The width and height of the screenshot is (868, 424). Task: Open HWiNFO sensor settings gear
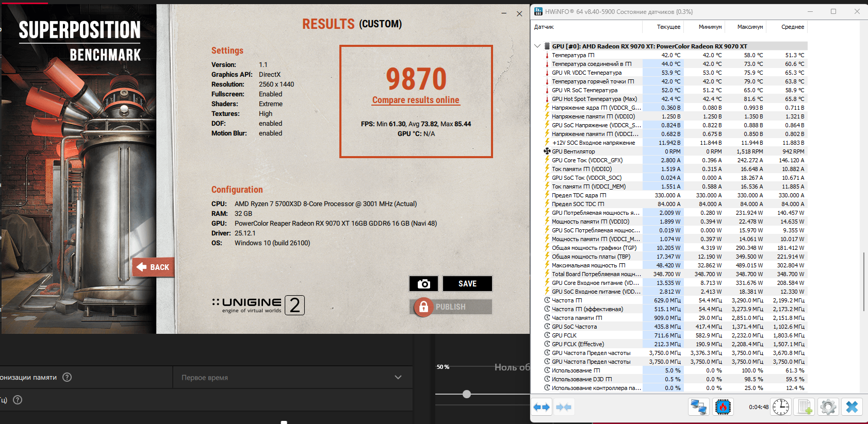(x=828, y=407)
